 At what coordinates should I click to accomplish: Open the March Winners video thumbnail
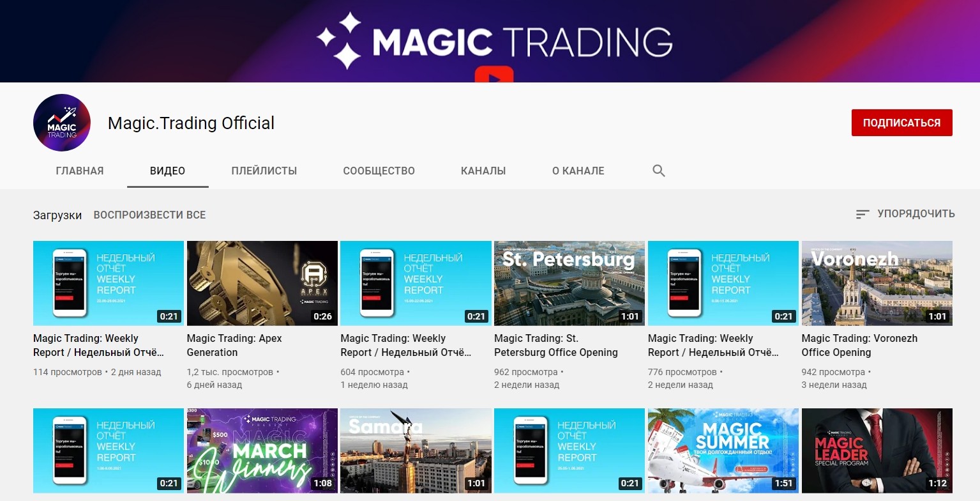262,451
